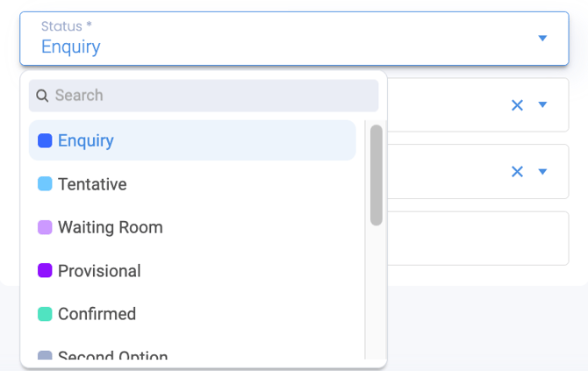
Task: Click the status list scrollbar thumb
Action: tap(376, 175)
